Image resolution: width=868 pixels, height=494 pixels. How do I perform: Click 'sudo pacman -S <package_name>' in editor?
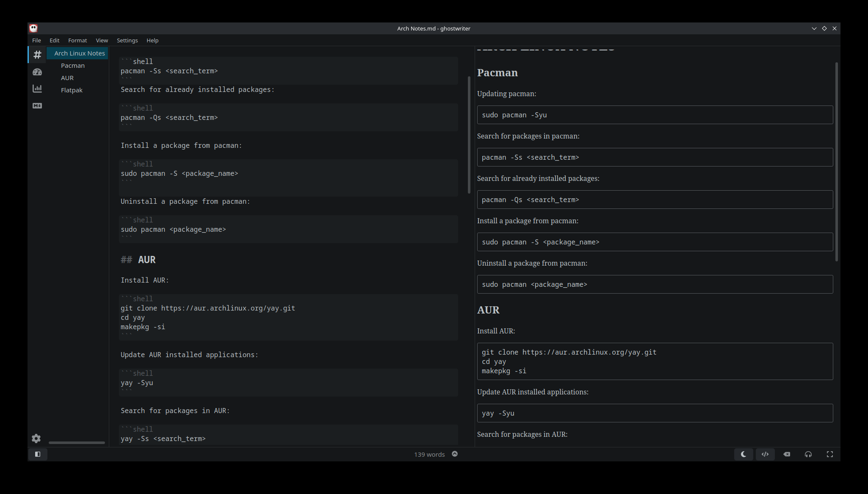point(180,173)
